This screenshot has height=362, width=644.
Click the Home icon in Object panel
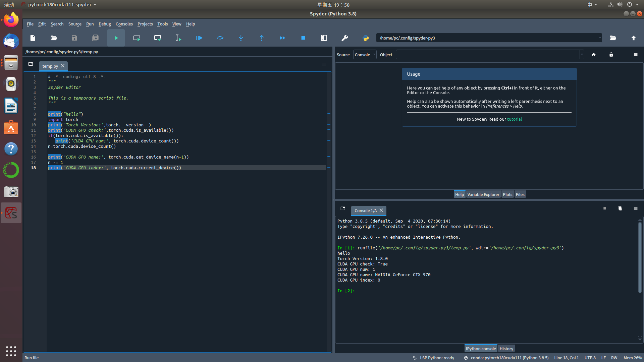pyautogui.click(x=594, y=54)
